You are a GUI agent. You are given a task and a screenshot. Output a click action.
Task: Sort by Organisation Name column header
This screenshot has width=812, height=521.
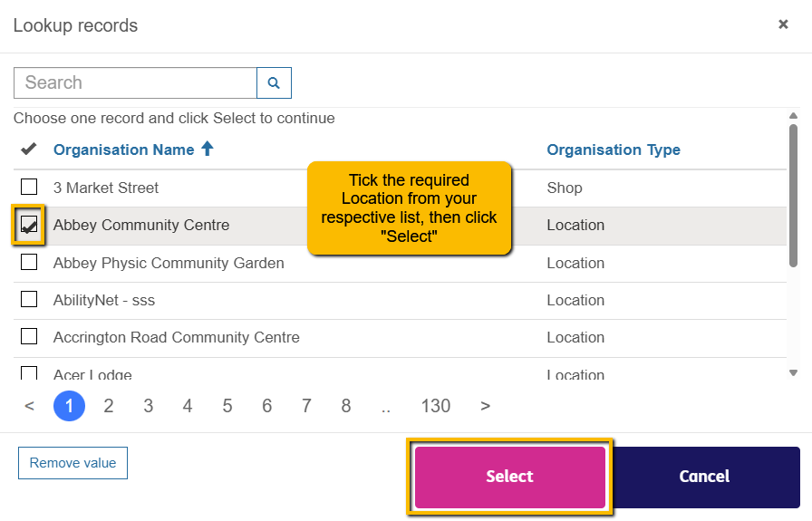click(123, 150)
